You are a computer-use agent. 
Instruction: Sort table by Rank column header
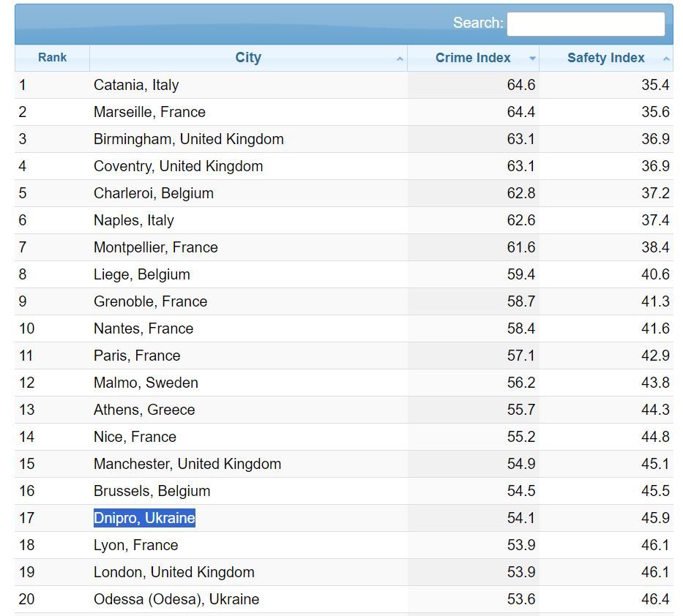point(52,58)
